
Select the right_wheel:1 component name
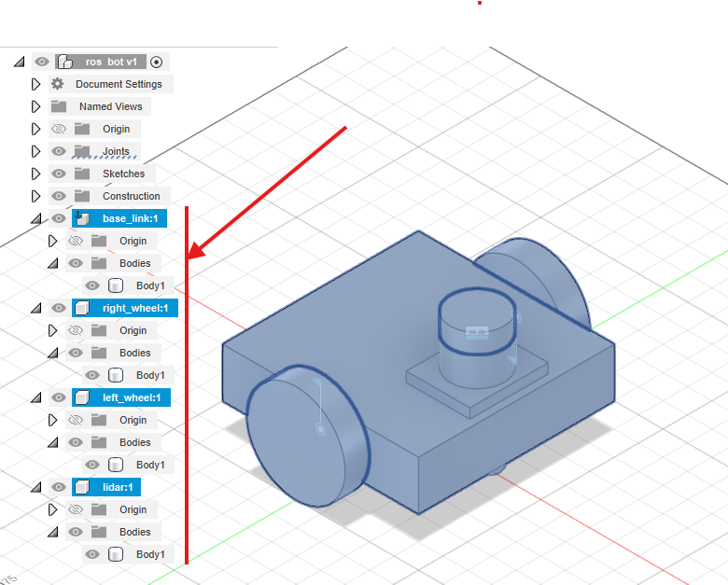[x=135, y=308]
